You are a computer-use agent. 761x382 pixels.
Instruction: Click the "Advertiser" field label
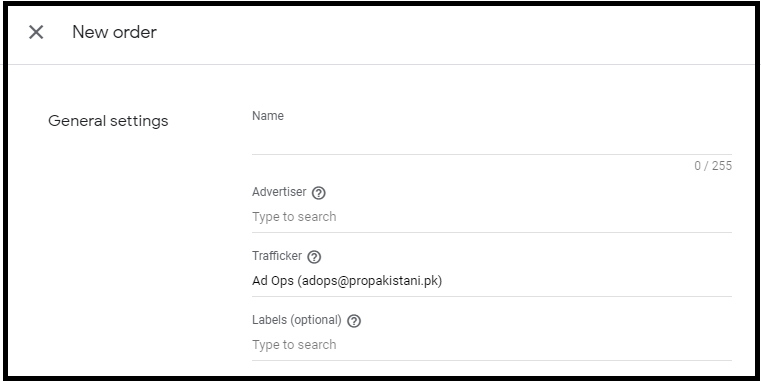click(279, 192)
